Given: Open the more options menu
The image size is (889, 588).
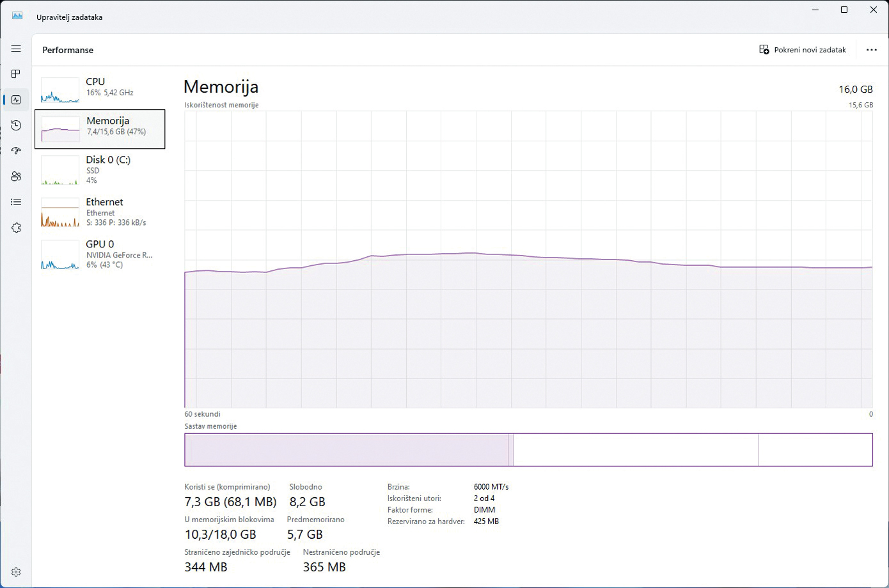Looking at the screenshot, I should (871, 49).
